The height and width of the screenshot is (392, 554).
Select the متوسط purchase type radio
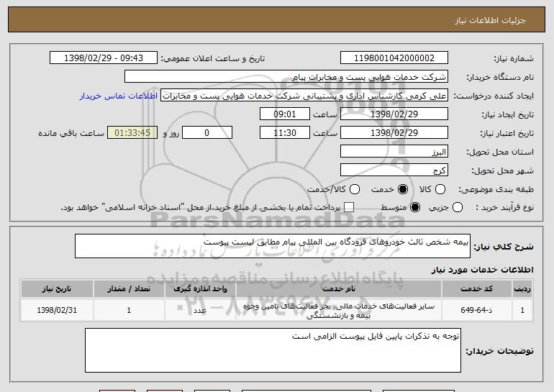[415, 207]
